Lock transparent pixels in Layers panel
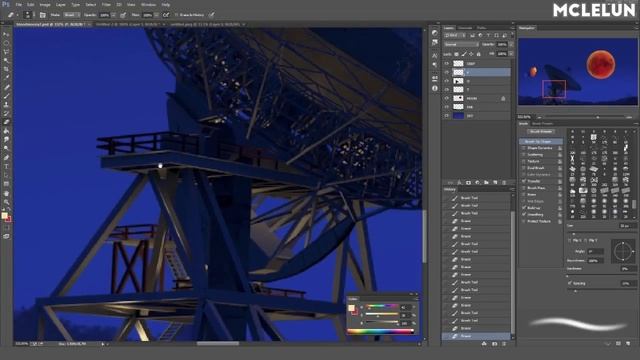 pos(456,54)
